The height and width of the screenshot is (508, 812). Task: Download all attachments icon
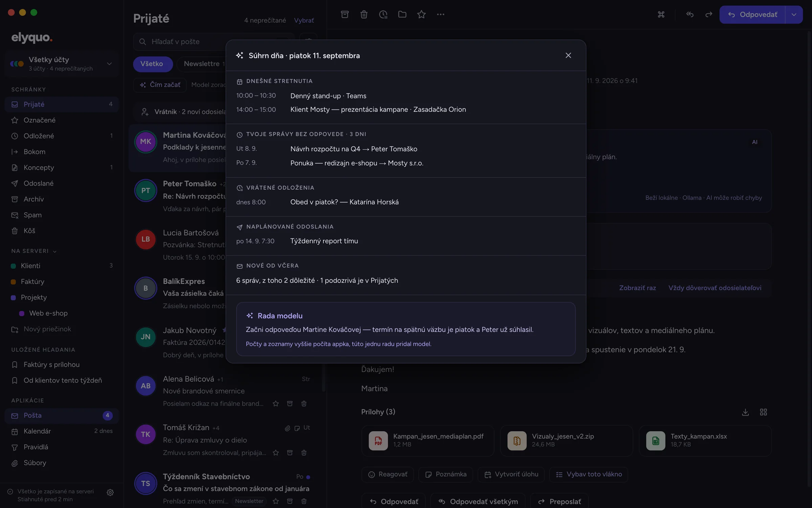point(745,412)
